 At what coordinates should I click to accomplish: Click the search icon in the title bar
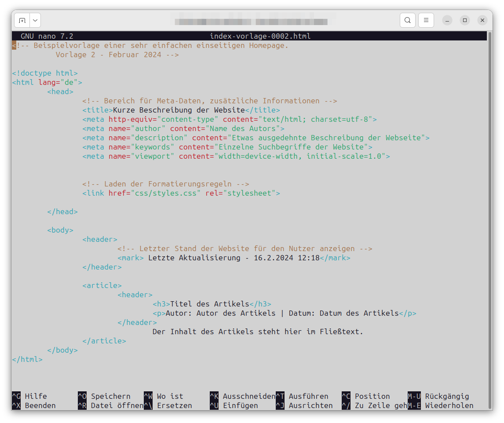pos(407,20)
